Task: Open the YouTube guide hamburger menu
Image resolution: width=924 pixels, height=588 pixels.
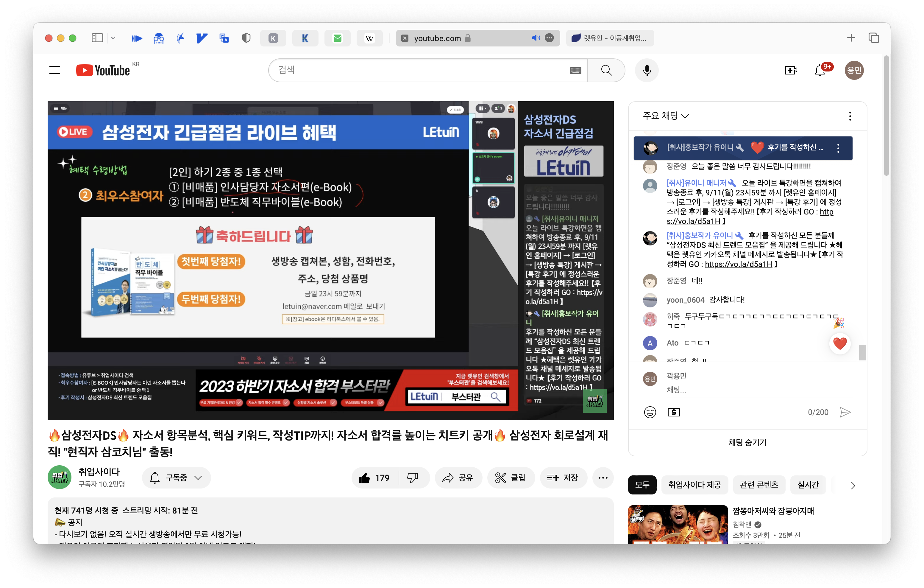Action: [55, 70]
